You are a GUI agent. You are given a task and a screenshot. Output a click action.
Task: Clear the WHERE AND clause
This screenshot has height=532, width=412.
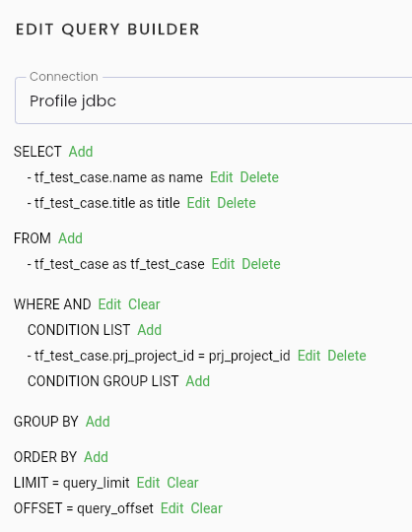(x=144, y=304)
